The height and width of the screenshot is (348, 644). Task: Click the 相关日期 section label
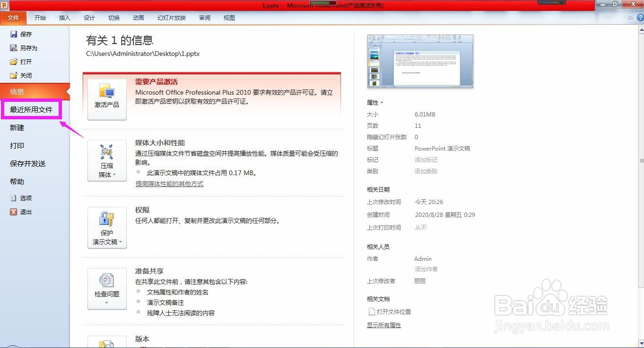[x=378, y=189]
